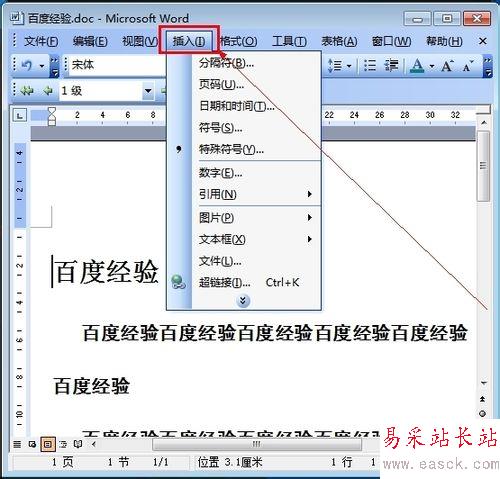Open the Undo history dropdown arrow
This screenshot has height=479, width=500.
point(42,66)
